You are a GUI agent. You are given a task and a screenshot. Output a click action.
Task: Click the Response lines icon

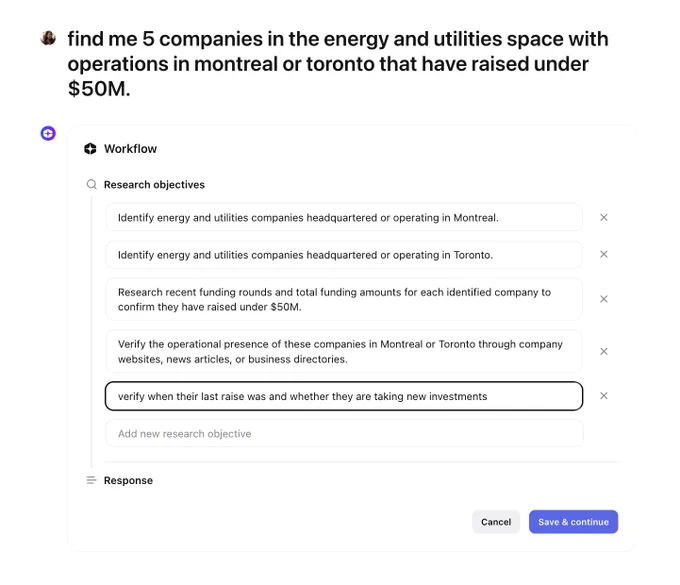coord(91,480)
